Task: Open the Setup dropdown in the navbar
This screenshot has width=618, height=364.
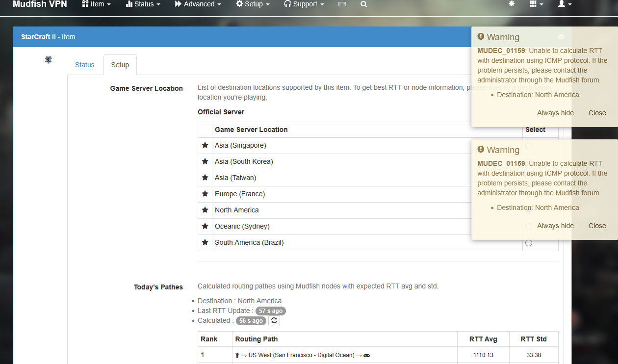Action: pos(253,4)
